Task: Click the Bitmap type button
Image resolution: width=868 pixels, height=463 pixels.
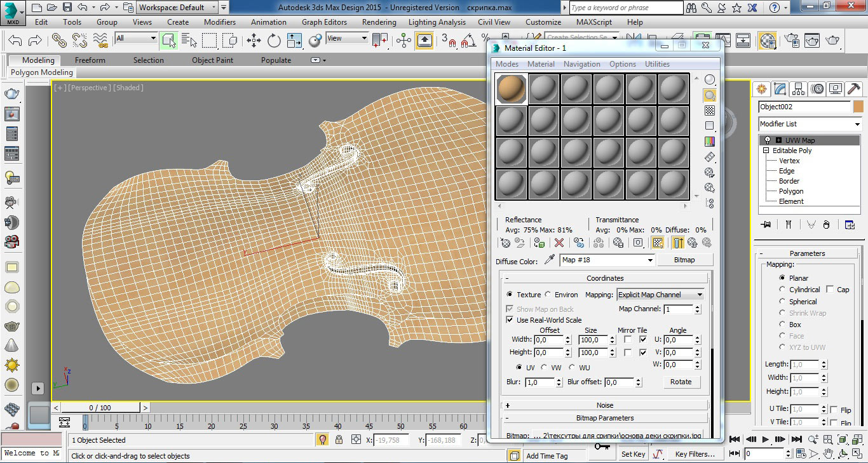Action: pyautogui.click(x=684, y=260)
